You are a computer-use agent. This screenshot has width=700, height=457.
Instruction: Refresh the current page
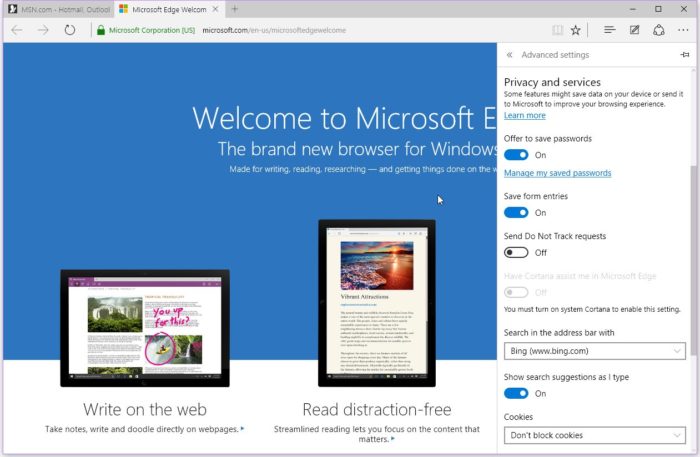(70, 30)
